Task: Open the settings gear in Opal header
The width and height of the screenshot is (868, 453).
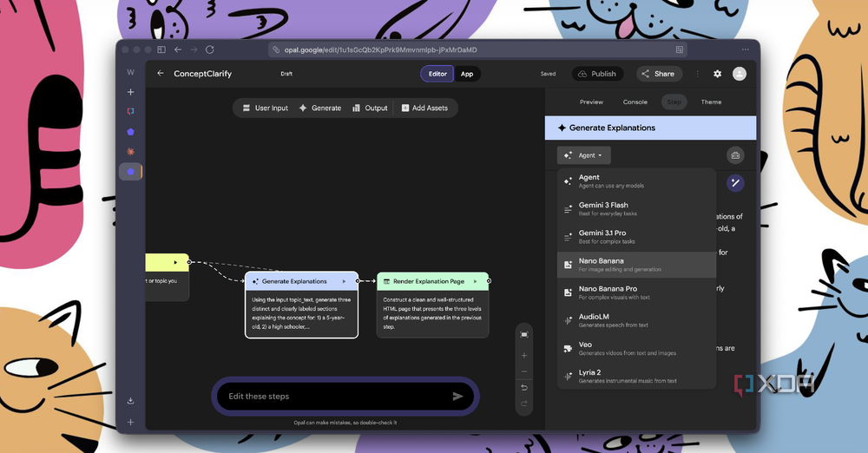Action: [718, 74]
